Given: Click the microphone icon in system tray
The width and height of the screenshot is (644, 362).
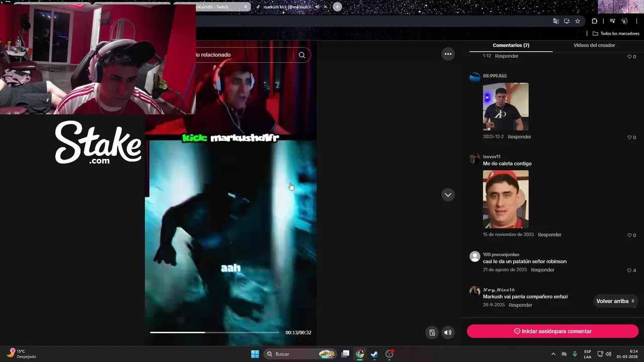Looking at the screenshot, I should click(x=575, y=354).
